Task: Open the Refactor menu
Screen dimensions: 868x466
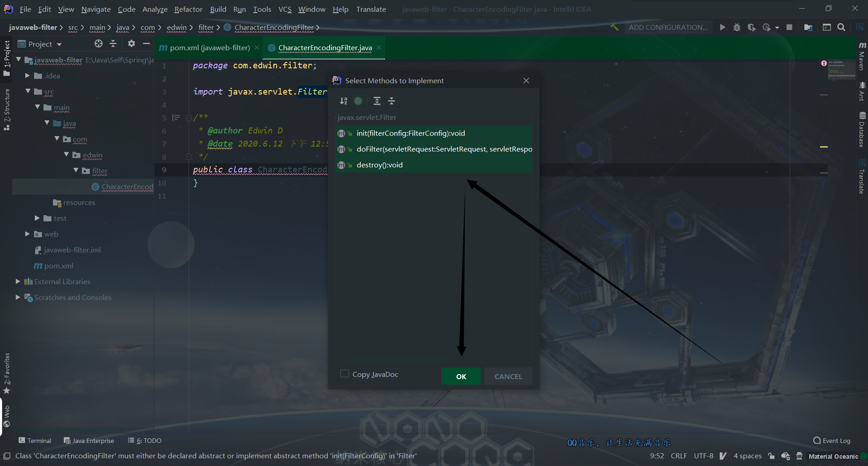Action: click(x=188, y=9)
